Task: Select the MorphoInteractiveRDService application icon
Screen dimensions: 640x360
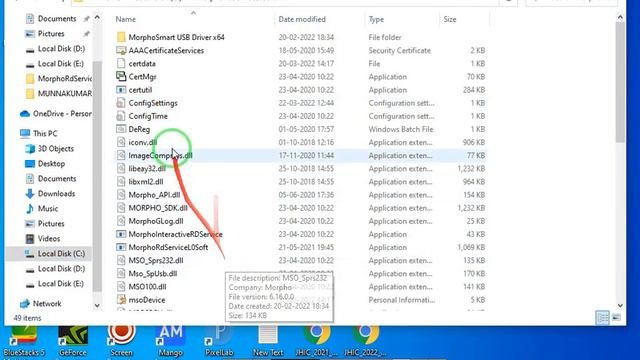Action: pyautogui.click(x=121, y=234)
